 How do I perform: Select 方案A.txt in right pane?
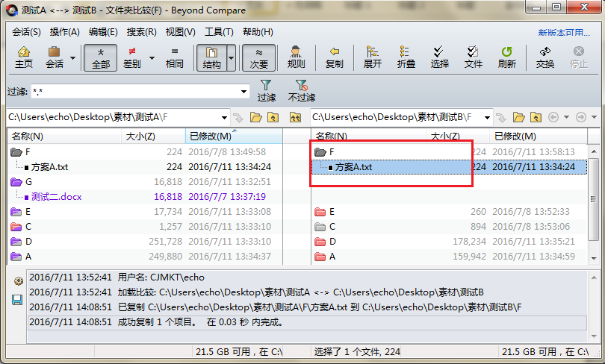pos(353,167)
